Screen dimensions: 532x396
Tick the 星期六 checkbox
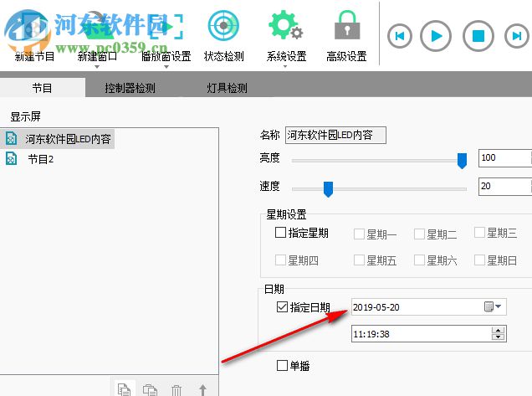[419, 260]
